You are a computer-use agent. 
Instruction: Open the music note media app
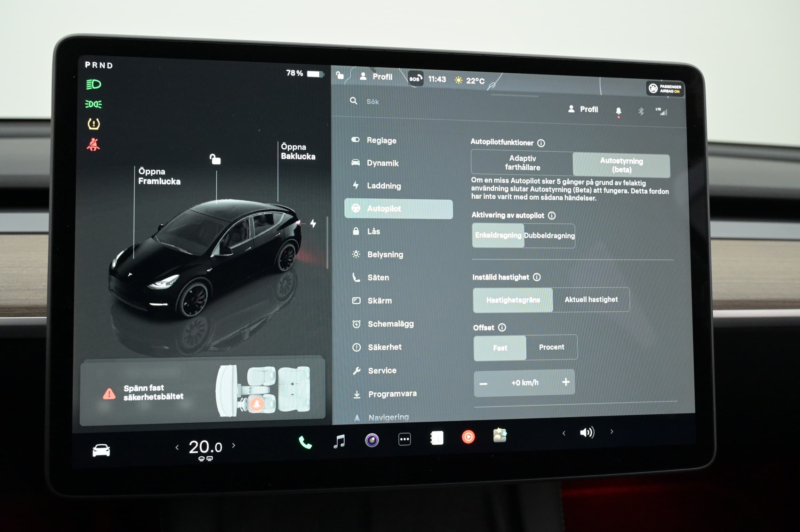tap(339, 441)
